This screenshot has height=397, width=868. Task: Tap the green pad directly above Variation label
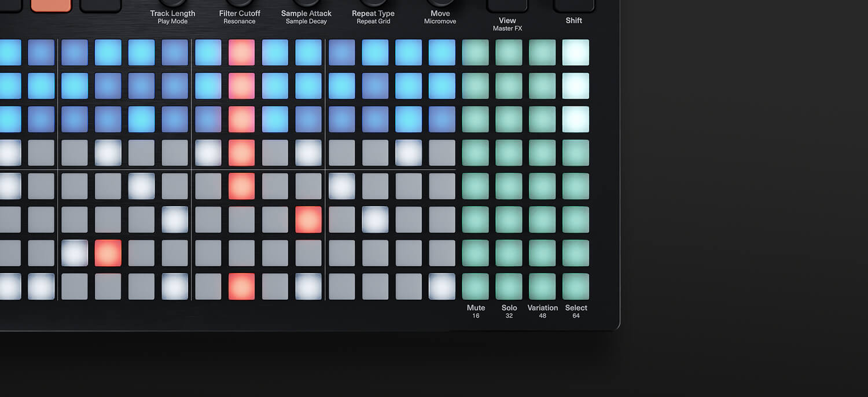[x=542, y=286]
